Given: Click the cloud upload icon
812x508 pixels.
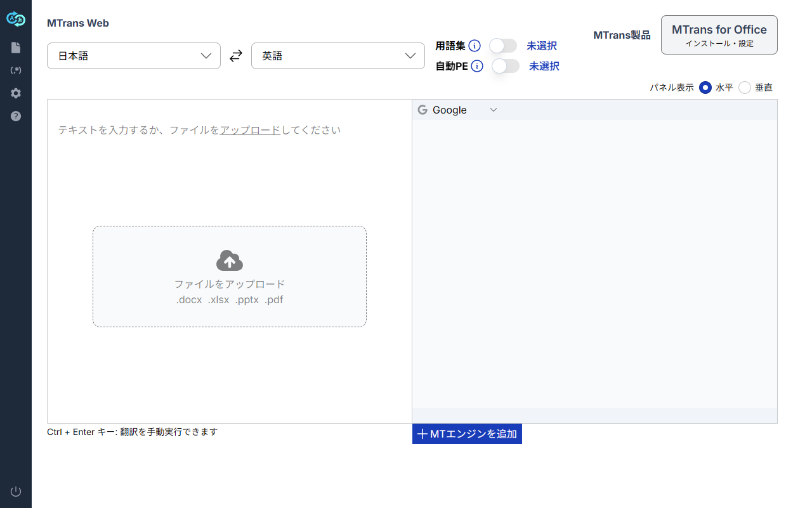Looking at the screenshot, I should click(230, 261).
